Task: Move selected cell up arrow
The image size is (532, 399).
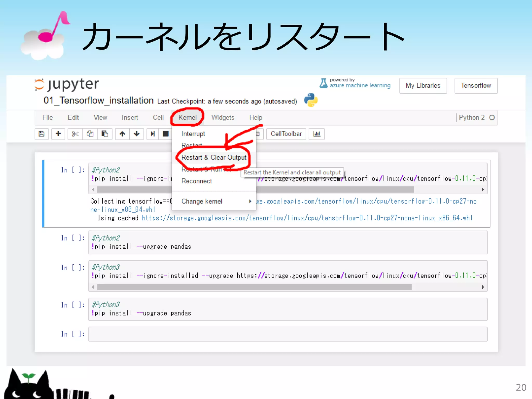Action: pos(122,134)
